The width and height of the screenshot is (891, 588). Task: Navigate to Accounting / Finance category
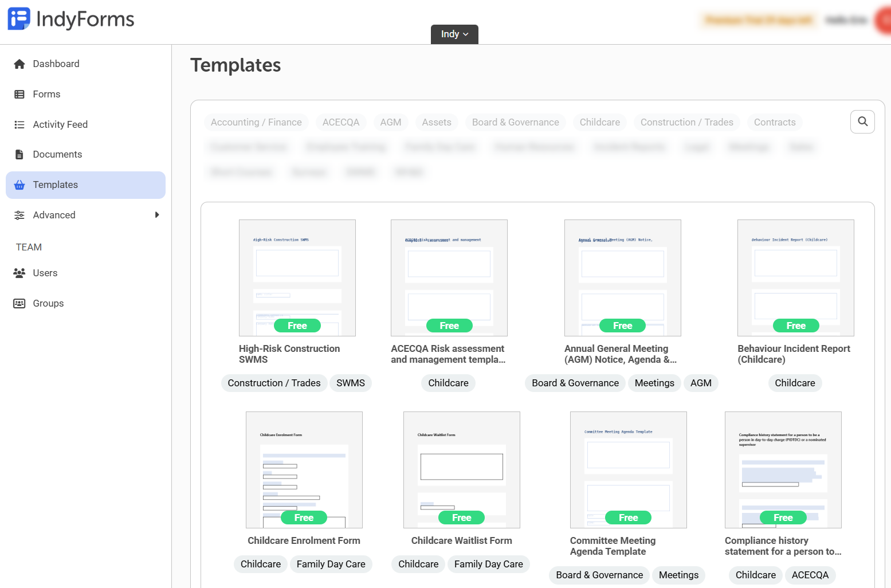(256, 122)
